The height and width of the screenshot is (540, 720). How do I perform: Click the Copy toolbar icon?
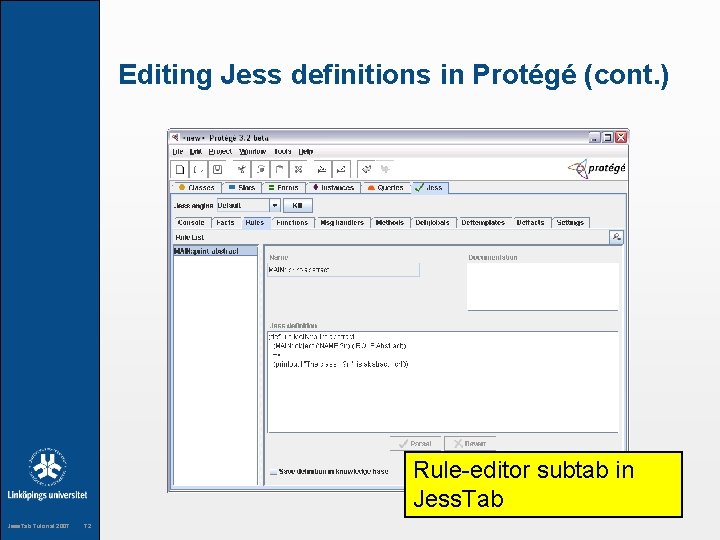pos(261,169)
